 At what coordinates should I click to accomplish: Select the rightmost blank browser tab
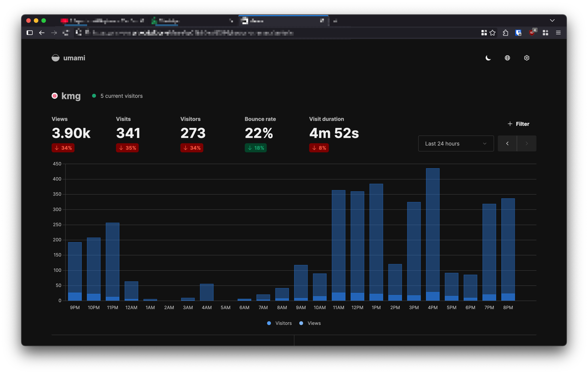[335, 21]
